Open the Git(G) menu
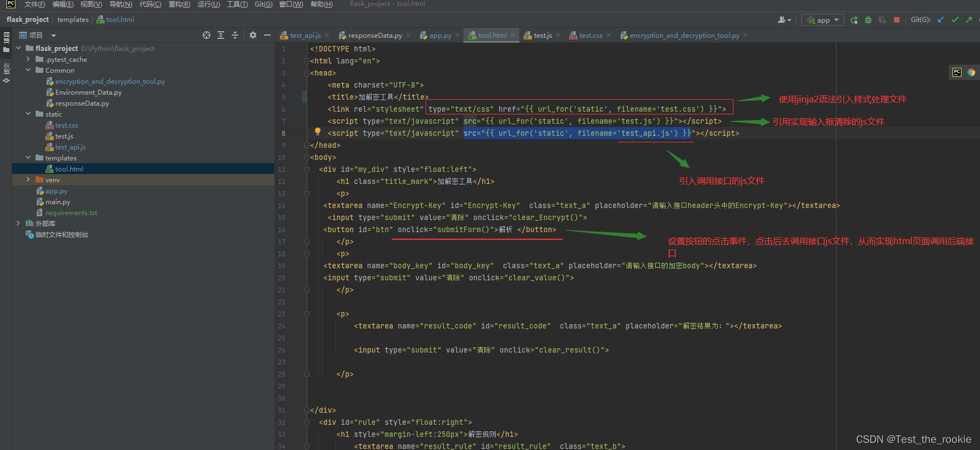Viewport: 980px width, 450px height. [x=263, y=4]
